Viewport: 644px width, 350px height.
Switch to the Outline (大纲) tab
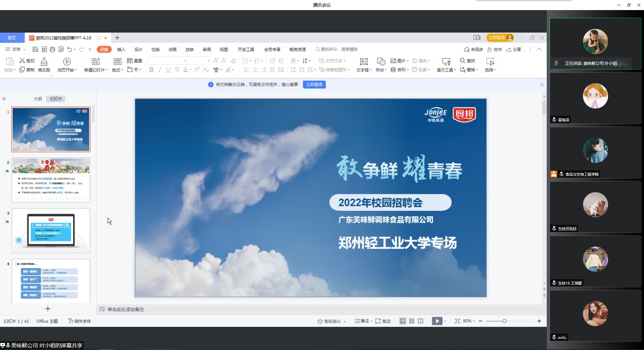38,99
